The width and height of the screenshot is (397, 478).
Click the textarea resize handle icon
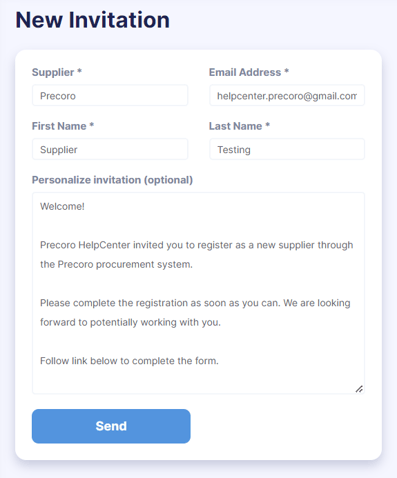click(x=359, y=389)
